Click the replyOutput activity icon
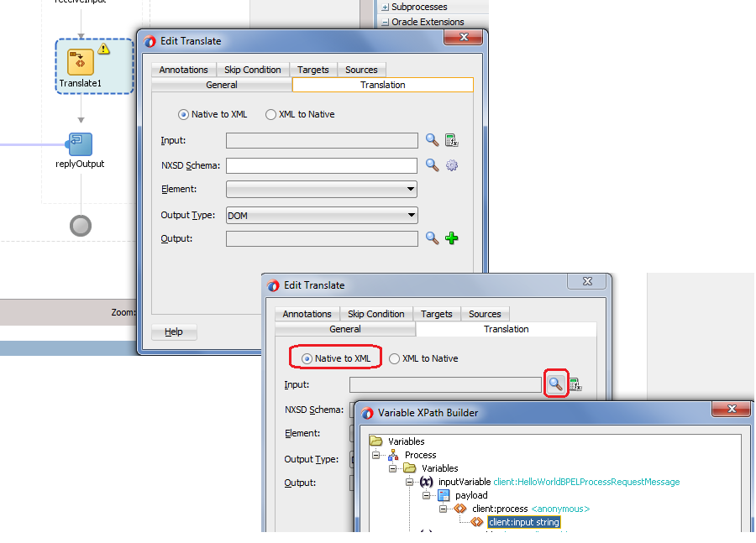The width and height of the screenshot is (756, 543). click(79, 144)
